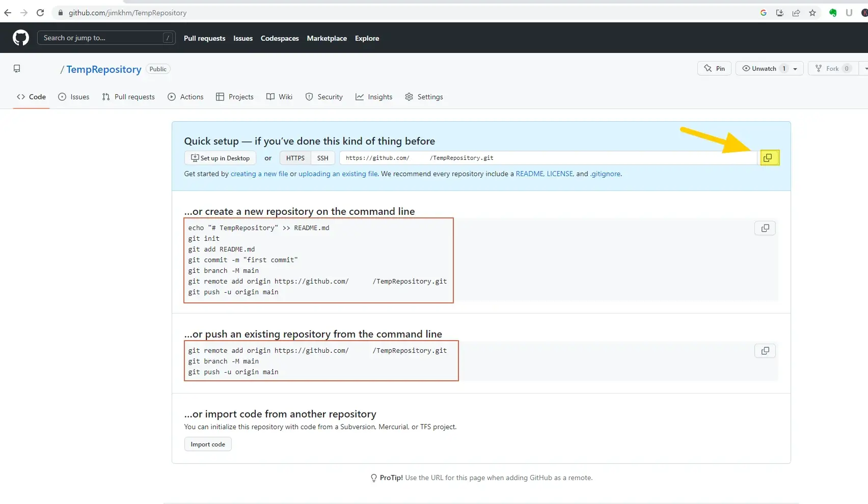
Task: Click the GitHub Octocat logo
Action: coord(21,38)
